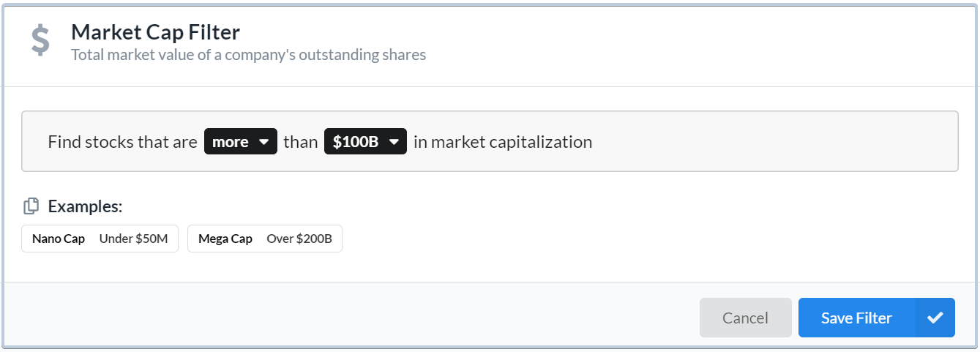Cancel the market cap filter dialog
Image resolution: width=980 pixels, height=352 pixels.
[745, 318]
